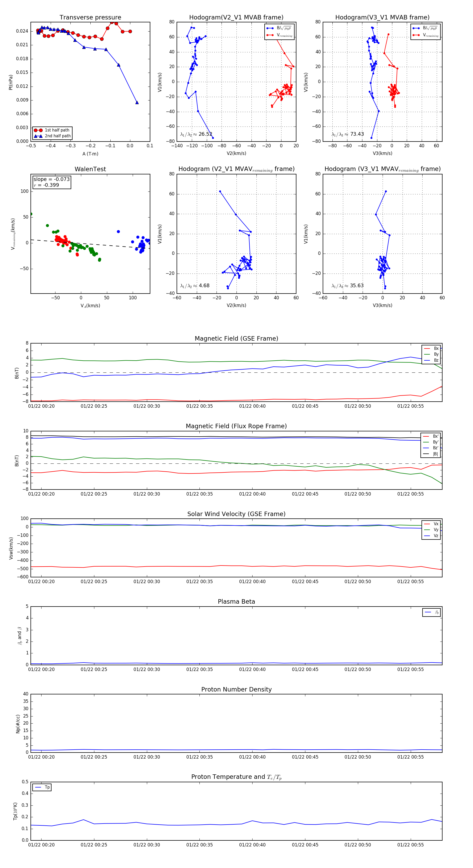Image resolution: width=473 pixels, height=868 pixels.
Task: Click the 'V2(km/s)' label under V2_V1 MVAB hodogram
Action: 236,153
